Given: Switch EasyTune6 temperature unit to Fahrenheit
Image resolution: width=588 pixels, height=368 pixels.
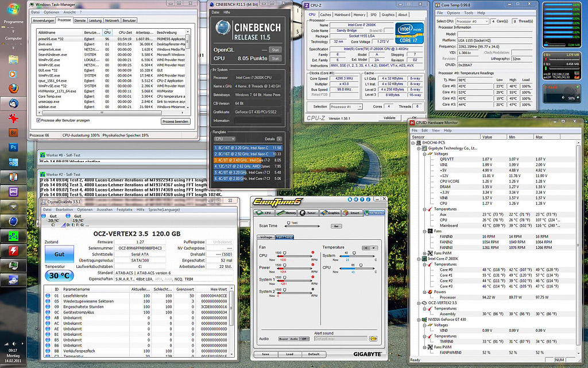Looking at the screenshot, I should (373, 247).
